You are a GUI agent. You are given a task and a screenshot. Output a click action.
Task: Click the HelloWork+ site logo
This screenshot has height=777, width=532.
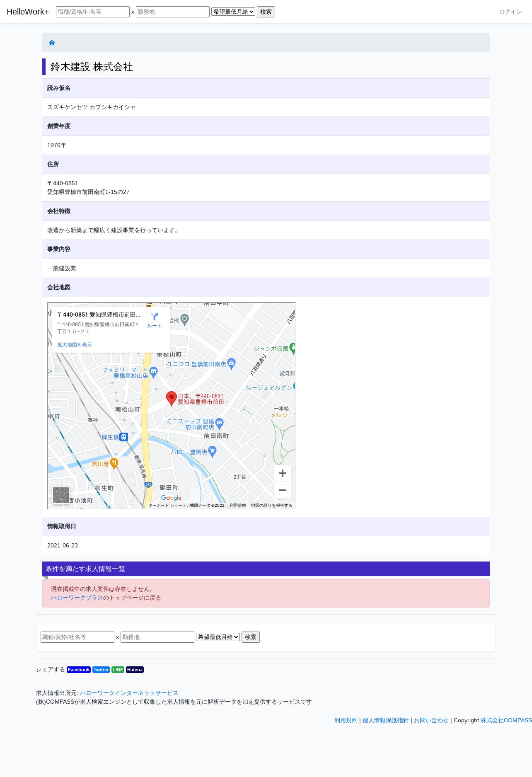coord(28,12)
